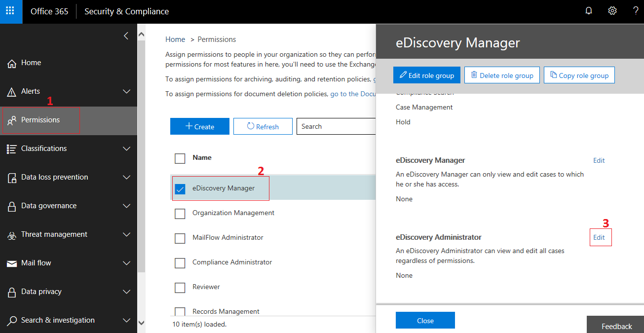
Task: Click the Home house icon in sidebar
Action: coord(12,63)
